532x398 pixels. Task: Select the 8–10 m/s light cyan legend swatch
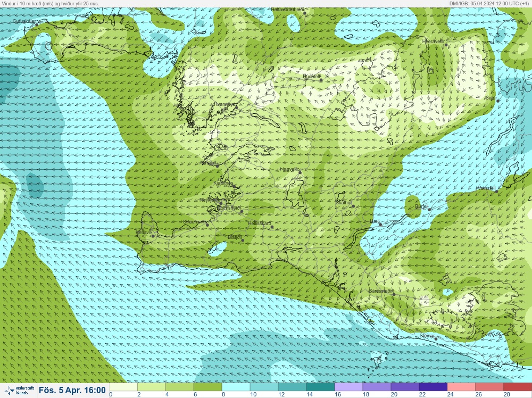[236, 387]
